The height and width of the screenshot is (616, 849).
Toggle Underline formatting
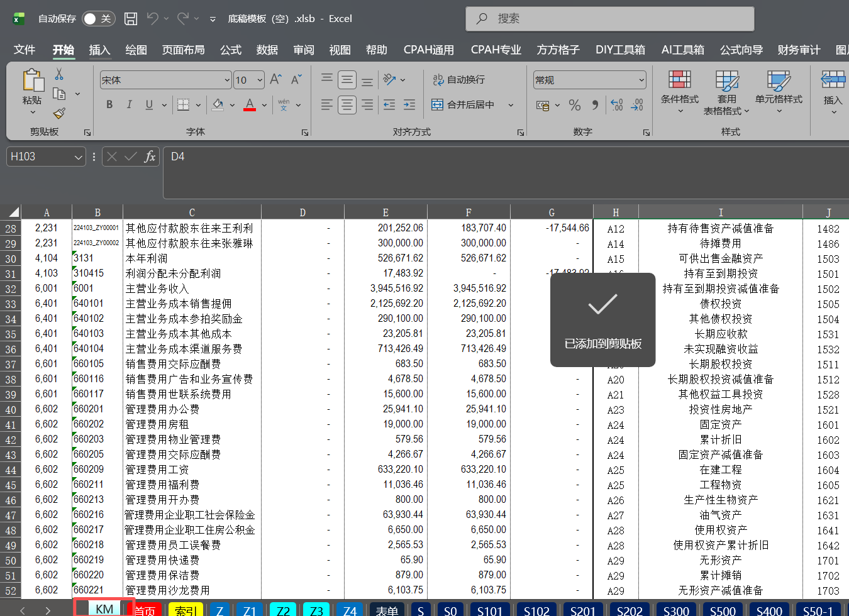coord(149,104)
